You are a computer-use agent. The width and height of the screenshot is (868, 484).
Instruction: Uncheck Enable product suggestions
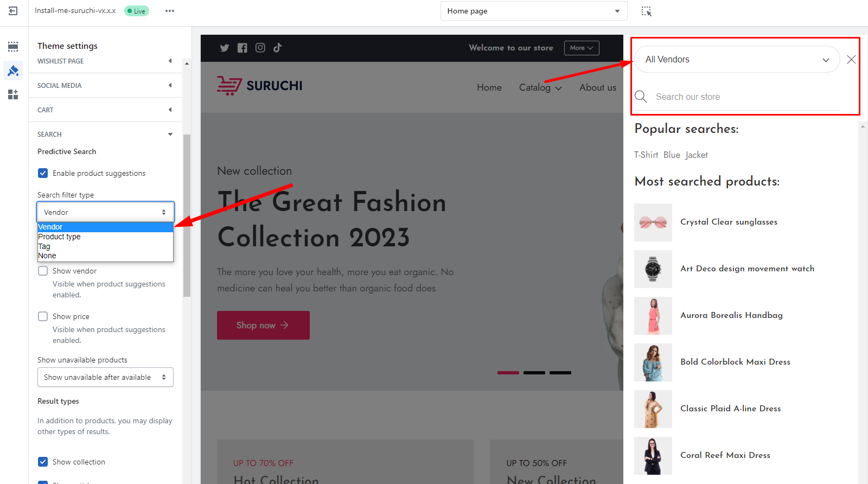(x=43, y=173)
